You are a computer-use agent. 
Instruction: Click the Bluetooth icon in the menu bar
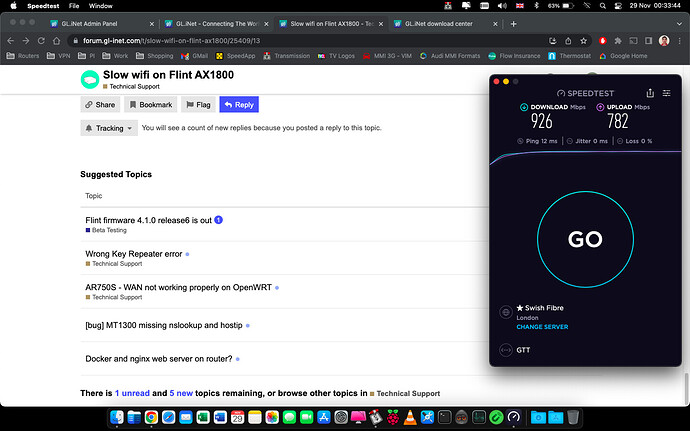coord(536,6)
